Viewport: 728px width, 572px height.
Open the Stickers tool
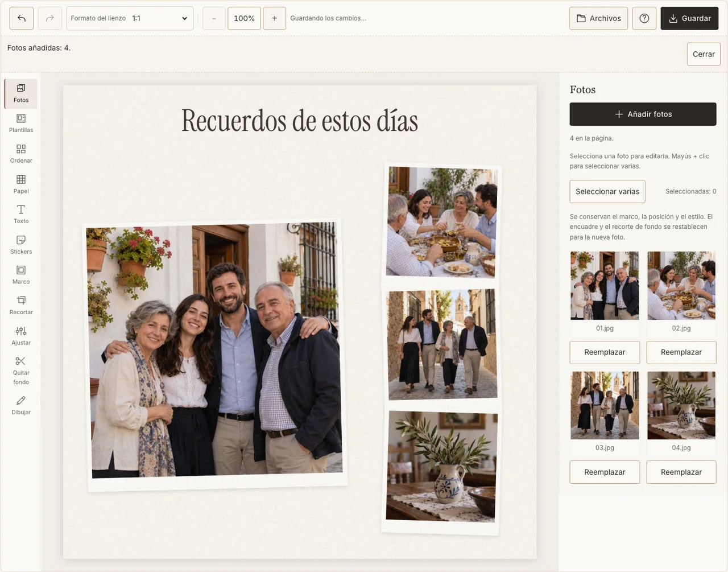[x=21, y=245]
